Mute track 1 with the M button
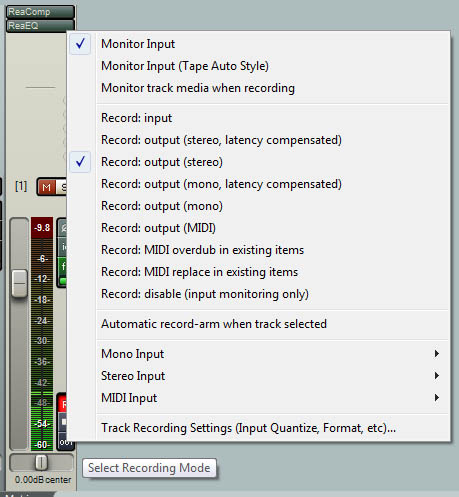459x497 pixels. tap(47, 187)
